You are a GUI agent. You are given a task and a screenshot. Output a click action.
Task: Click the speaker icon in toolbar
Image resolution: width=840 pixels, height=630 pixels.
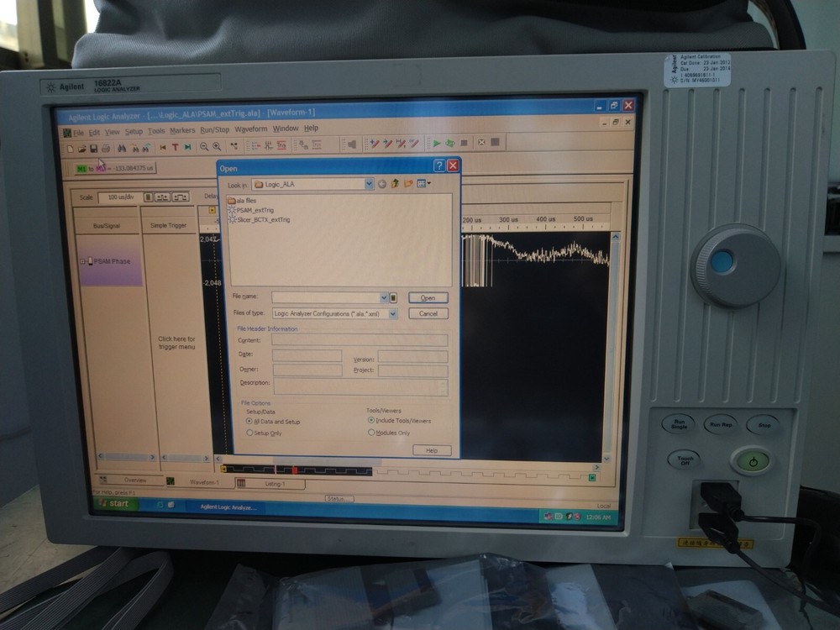[x=351, y=144]
